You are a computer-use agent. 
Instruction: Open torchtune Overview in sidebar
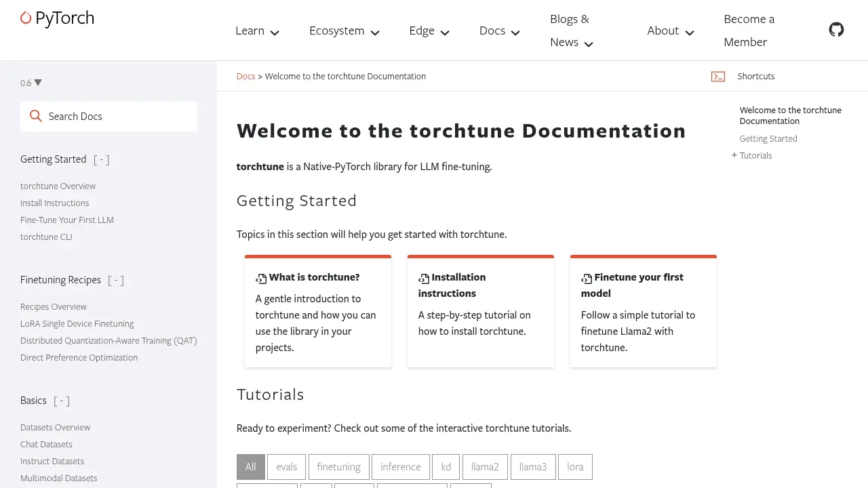tap(58, 186)
